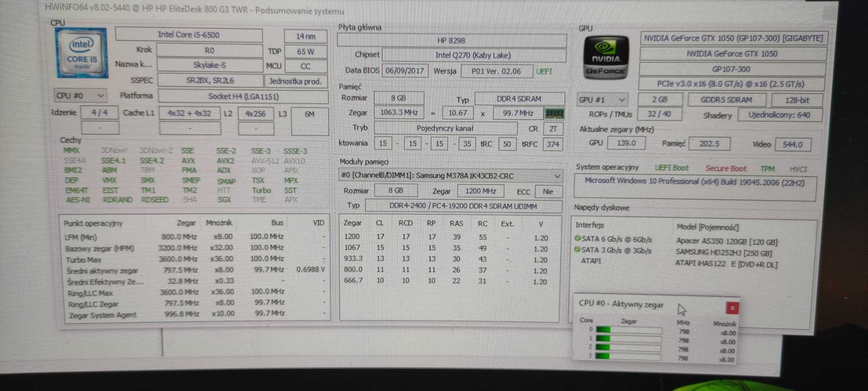
Task: Click the Core 1 clock usage bar
Action: [628, 338]
